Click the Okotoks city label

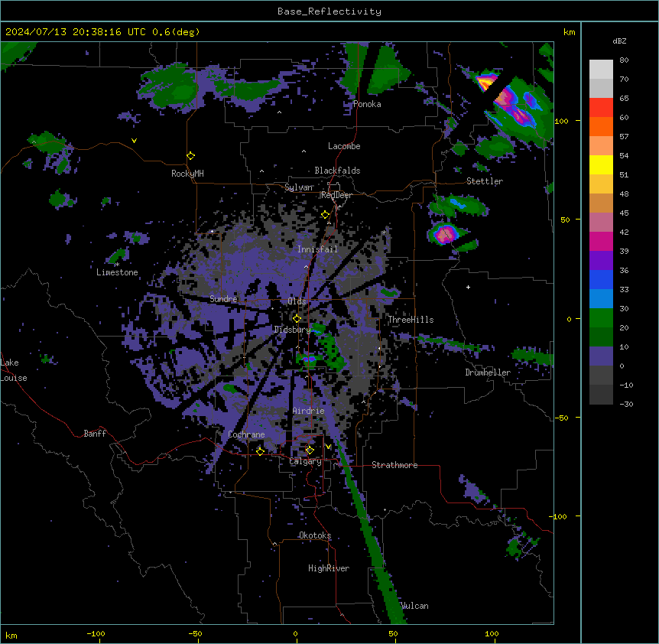315,535
